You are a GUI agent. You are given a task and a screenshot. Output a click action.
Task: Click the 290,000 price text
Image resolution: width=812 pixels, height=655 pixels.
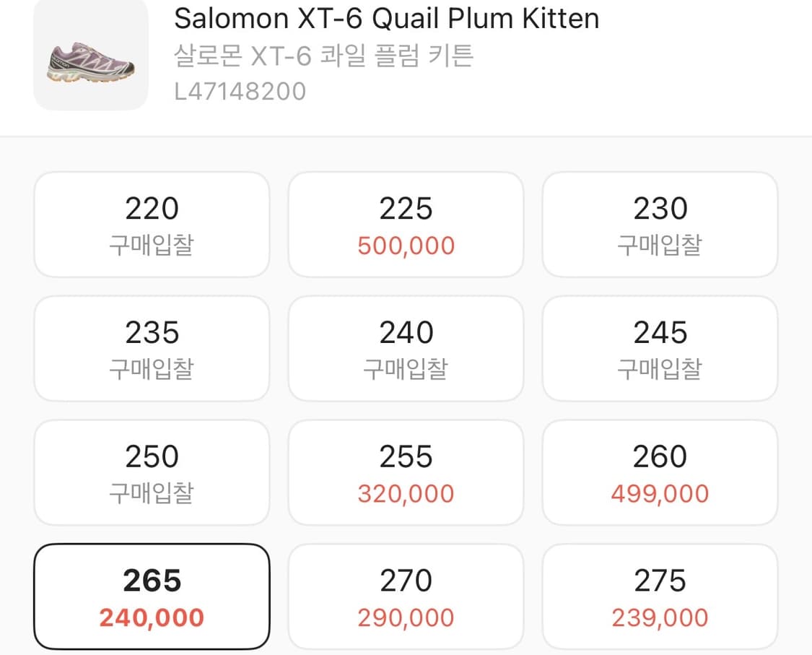406,619
